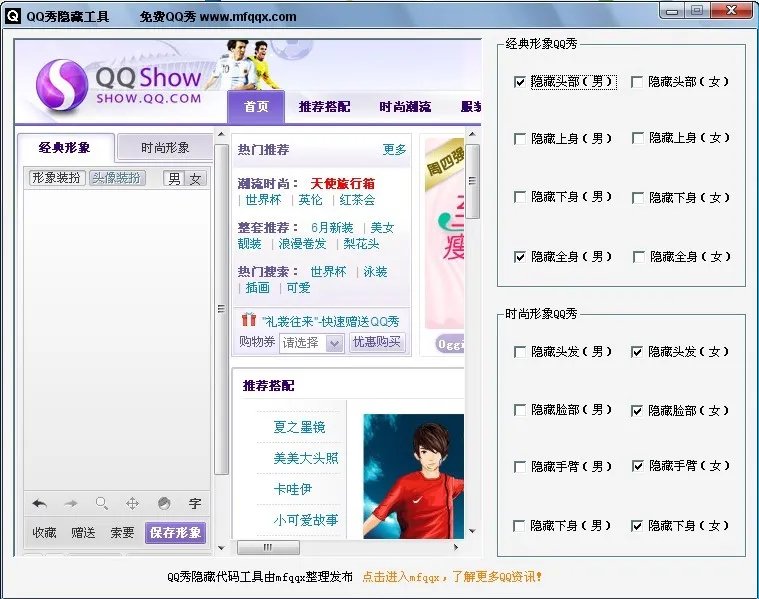The height and width of the screenshot is (599, 759).
Task: Open the 可爱 link
Action: click(298, 288)
